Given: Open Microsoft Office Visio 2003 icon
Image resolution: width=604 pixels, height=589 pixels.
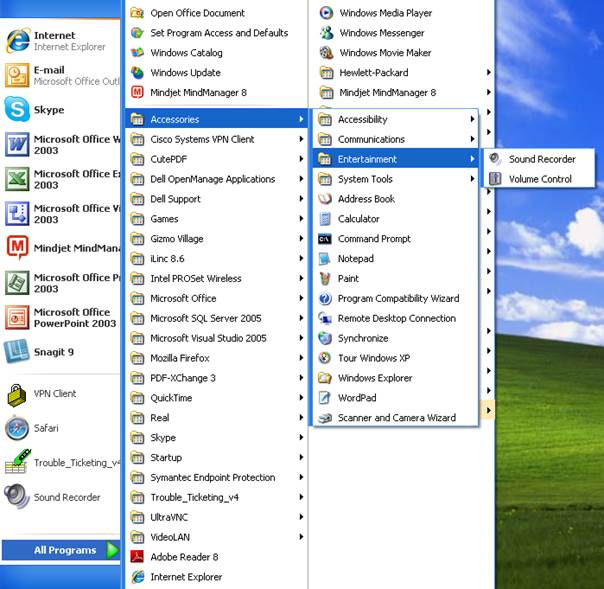Looking at the screenshot, I should [17, 213].
